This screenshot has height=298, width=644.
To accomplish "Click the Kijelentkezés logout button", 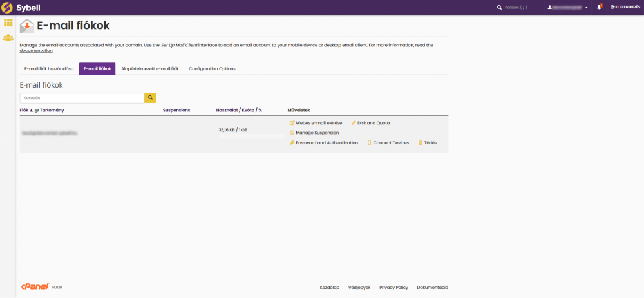I will pyautogui.click(x=625, y=7).
